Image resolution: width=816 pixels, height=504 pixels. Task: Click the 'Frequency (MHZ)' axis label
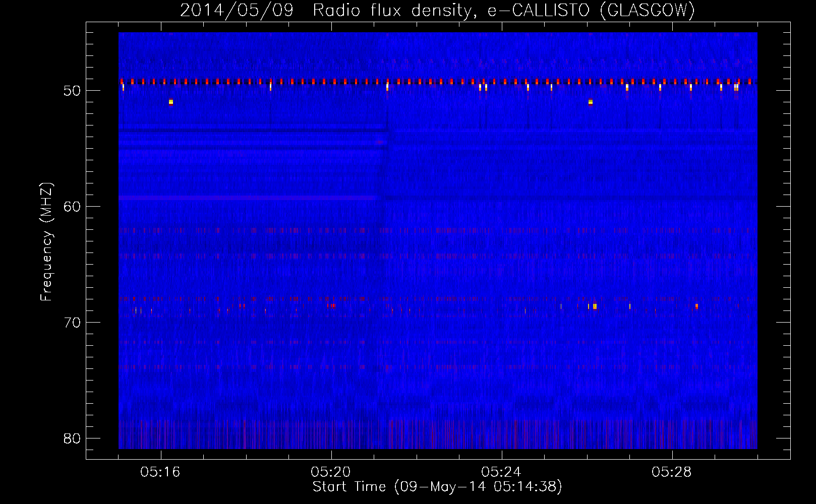pyautogui.click(x=46, y=242)
